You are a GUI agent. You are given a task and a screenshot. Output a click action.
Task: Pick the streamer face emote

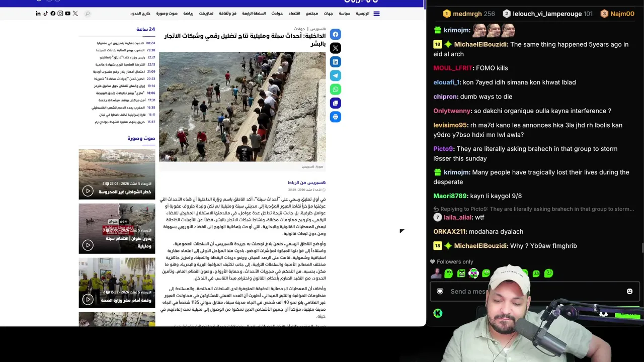click(x=436, y=274)
